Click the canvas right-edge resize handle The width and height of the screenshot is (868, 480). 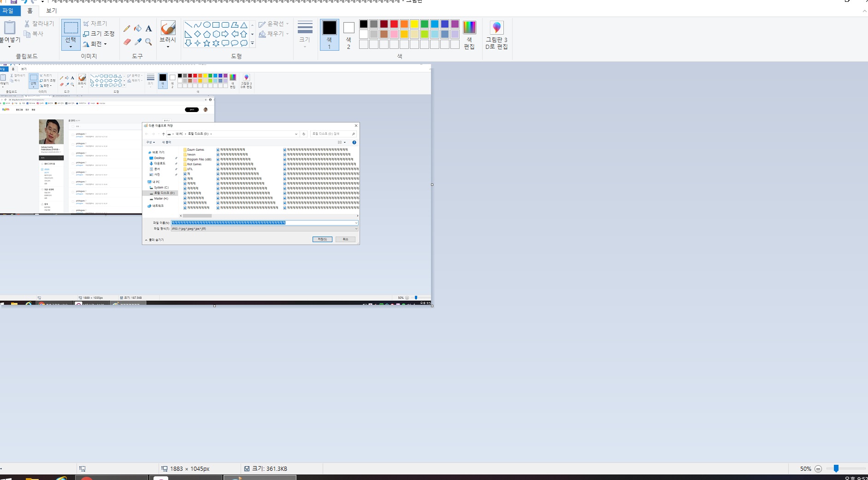432,184
